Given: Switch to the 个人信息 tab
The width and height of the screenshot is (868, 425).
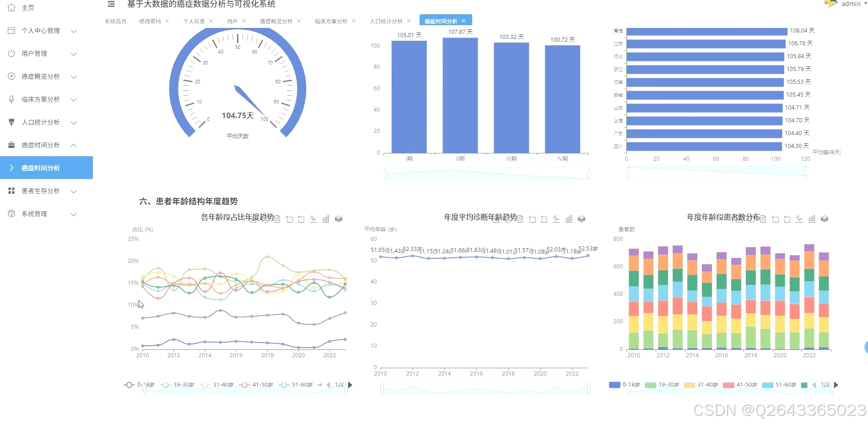Looking at the screenshot, I should coord(194,22).
